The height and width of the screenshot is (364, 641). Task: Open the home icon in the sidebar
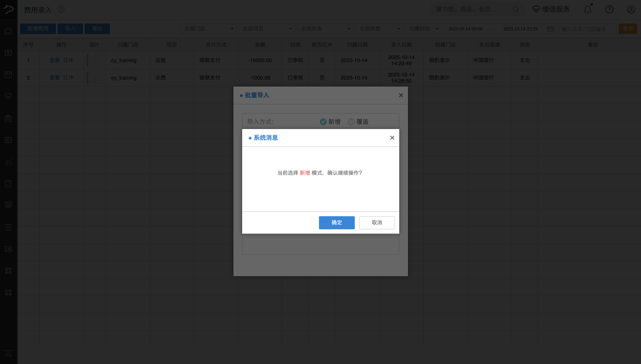8,31
